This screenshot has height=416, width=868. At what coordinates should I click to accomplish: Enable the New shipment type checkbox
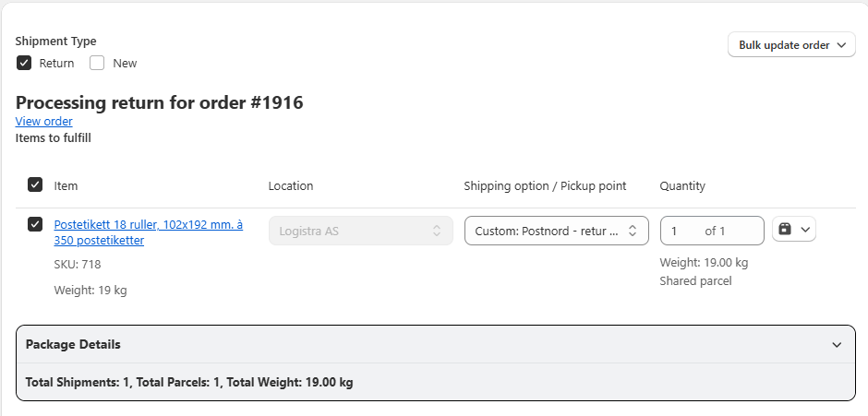[x=97, y=64]
